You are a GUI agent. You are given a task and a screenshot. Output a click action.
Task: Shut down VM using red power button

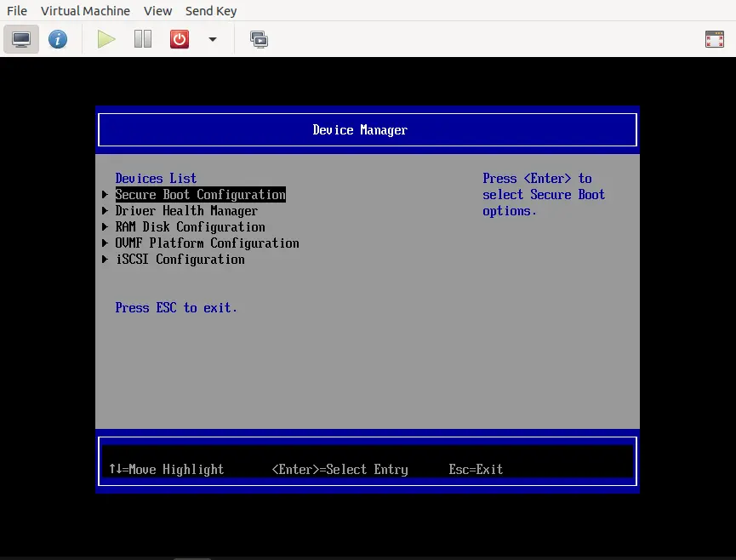pyautogui.click(x=180, y=39)
